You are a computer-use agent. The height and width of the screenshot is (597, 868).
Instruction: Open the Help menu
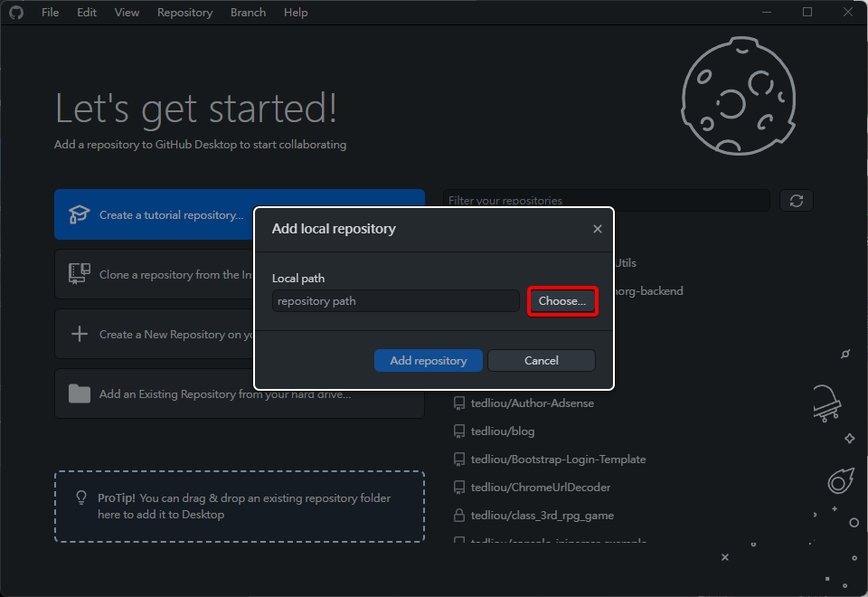296,12
